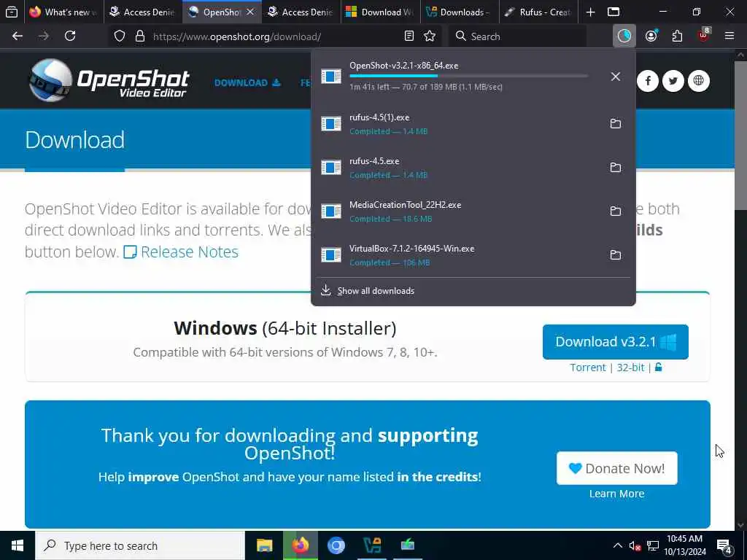Switch to the Download Windows tab
Image resolution: width=747 pixels, height=560 pixels.
[x=380, y=12]
